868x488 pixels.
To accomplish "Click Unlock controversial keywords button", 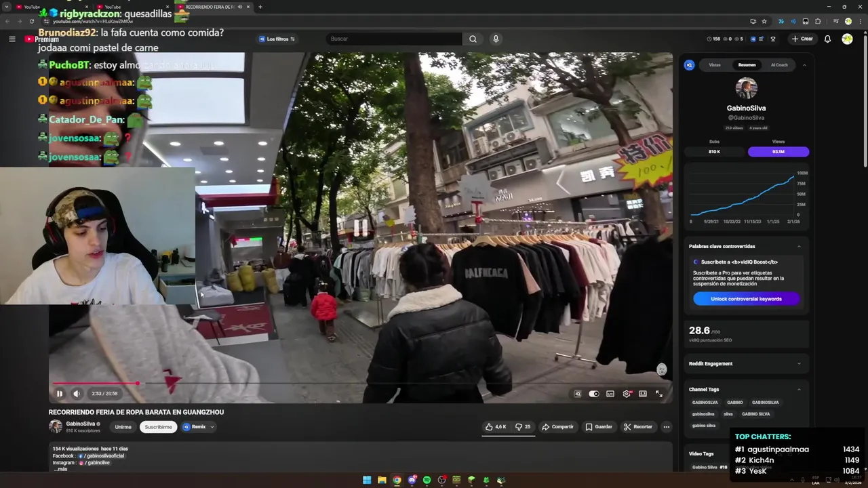I will coord(746,299).
